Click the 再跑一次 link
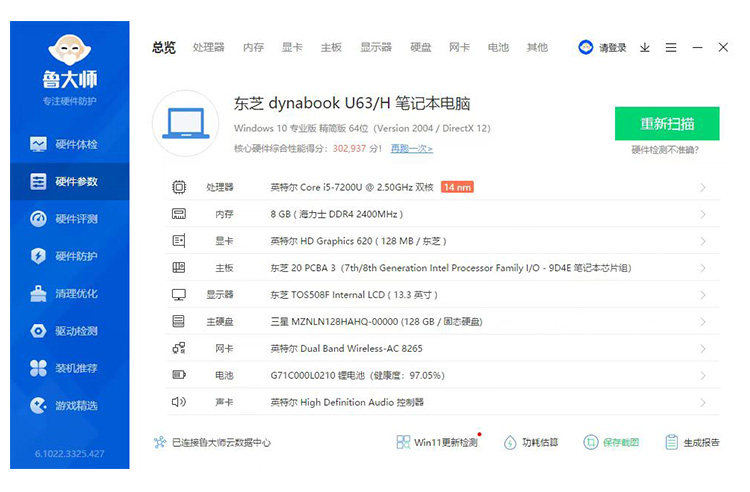This screenshot has height=492, width=750. (411, 149)
